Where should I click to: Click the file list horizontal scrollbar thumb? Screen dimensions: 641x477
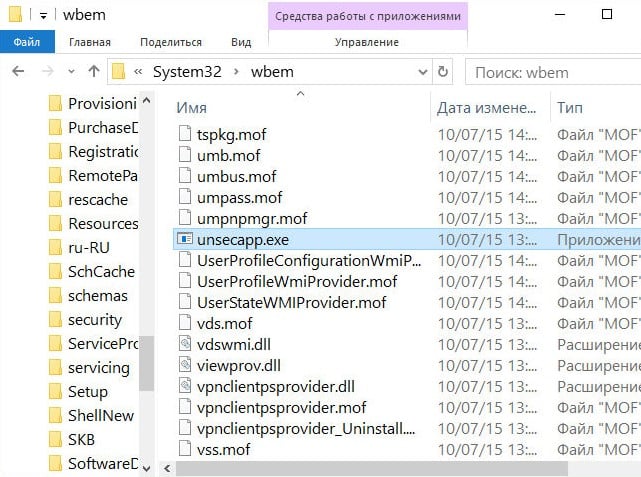tap(372, 468)
